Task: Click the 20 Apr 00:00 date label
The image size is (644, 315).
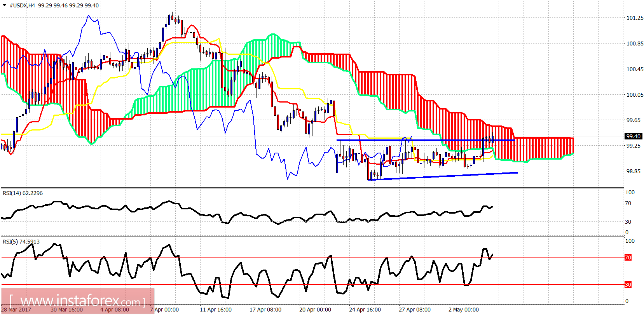Action: click(x=315, y=310)
